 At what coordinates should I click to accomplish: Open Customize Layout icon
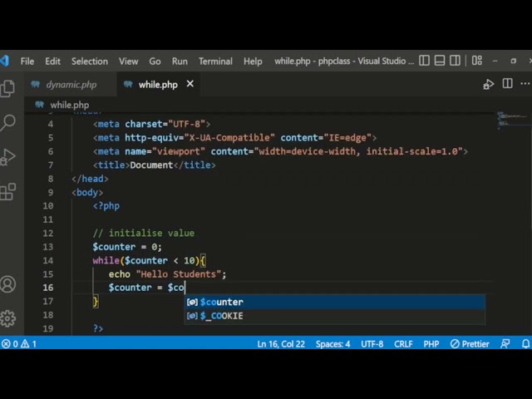[x=476, y=61]
